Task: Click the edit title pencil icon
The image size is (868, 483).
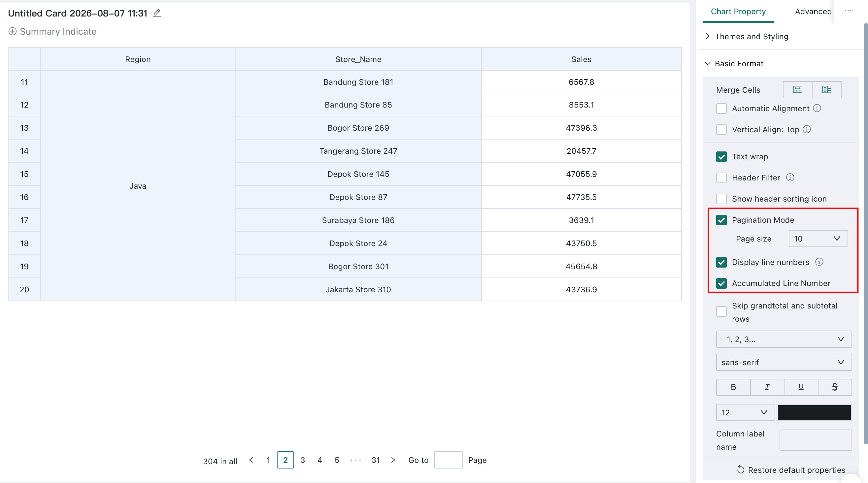Action: coord(157,13)
